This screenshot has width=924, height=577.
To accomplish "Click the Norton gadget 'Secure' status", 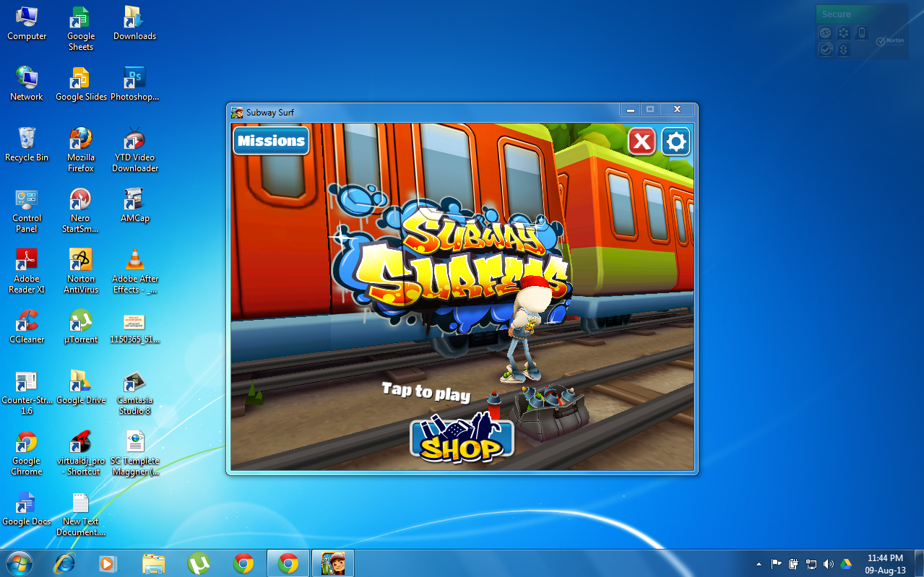I will tap(837, 14).
